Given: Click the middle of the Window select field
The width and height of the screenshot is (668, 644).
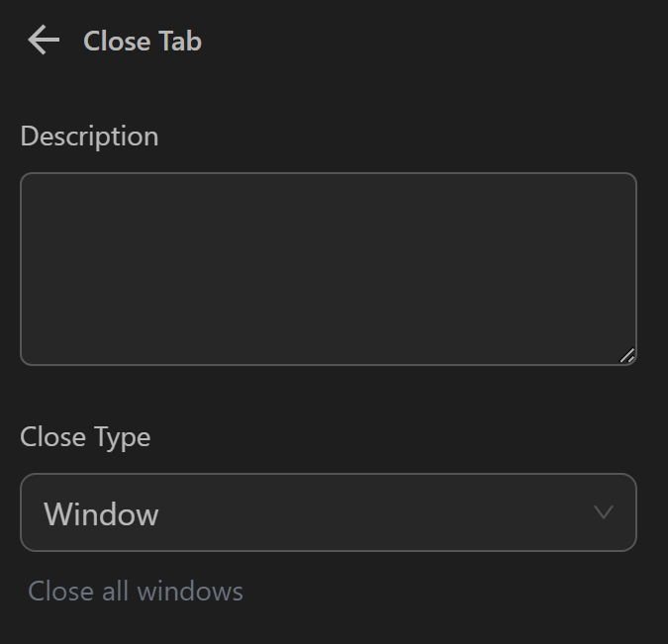Looking at the screenshot, I should tap(328, 512).
